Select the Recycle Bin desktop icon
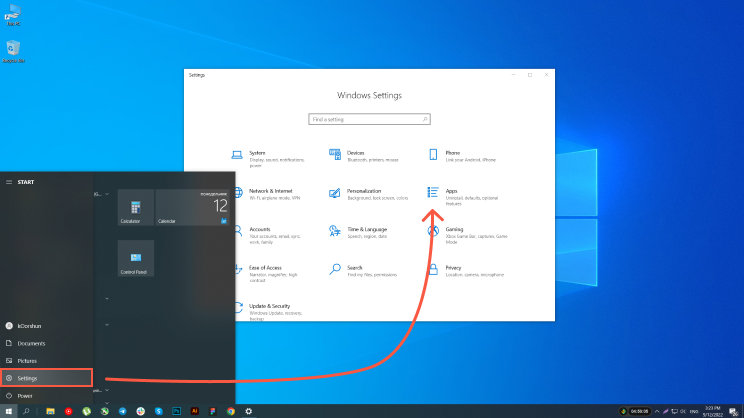 [13, 52]
